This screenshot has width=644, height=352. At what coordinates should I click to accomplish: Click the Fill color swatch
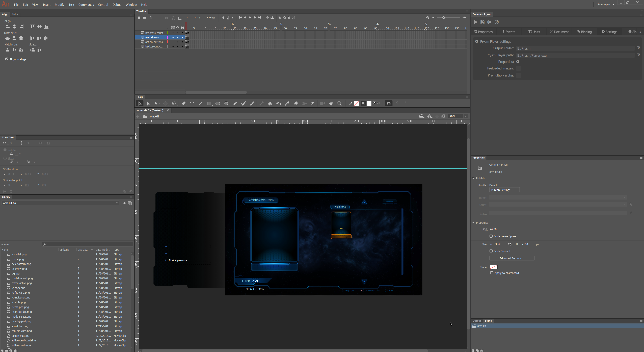(369, 103)
